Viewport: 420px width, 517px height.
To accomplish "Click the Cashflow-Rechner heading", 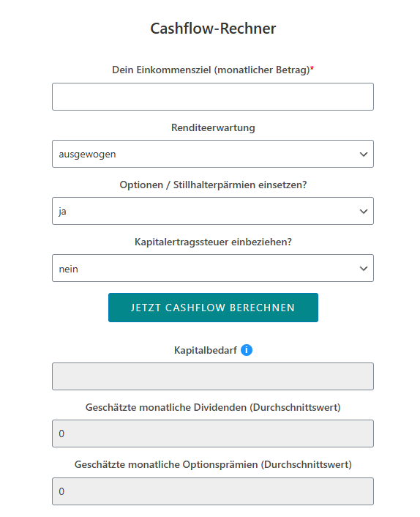I will point(213,29).
